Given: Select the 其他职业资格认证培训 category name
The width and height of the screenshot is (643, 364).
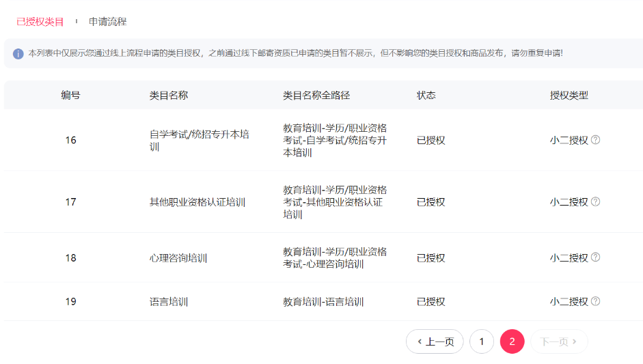Looking at the screenshot, I should click(x=197, y=201).
